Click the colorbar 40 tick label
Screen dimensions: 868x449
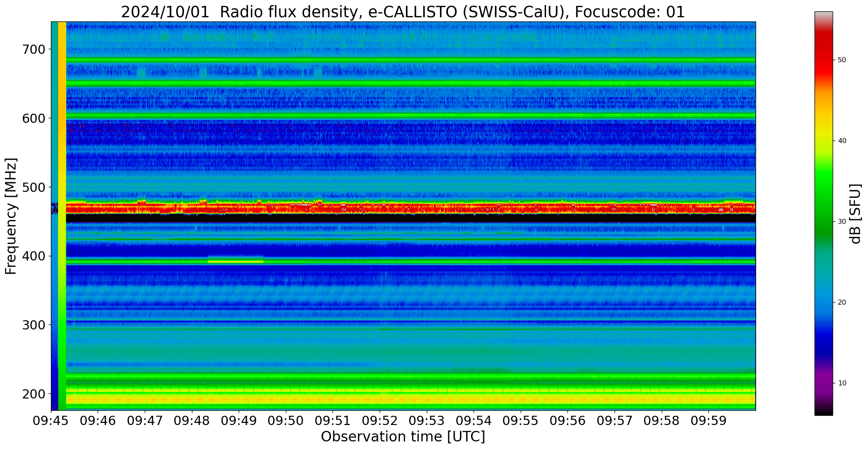(x=842, y=141)
